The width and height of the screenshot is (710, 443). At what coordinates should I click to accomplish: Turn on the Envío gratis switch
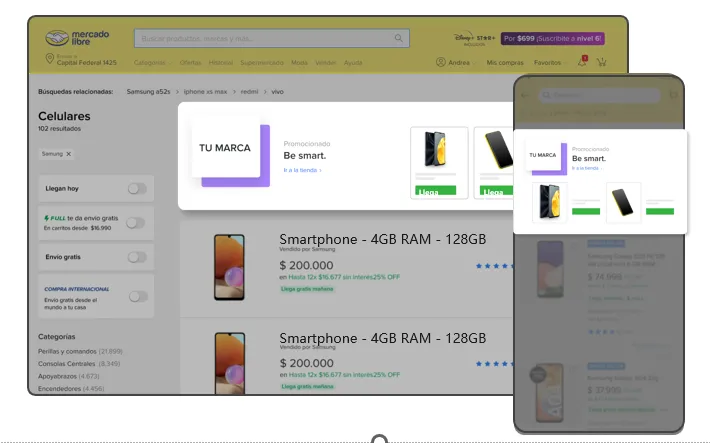pos(137,257)
